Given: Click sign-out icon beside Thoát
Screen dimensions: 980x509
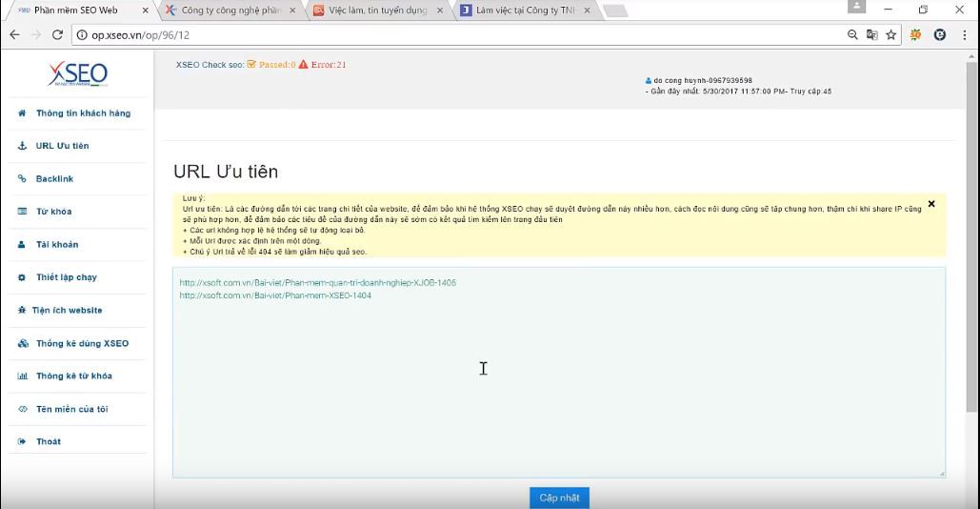Looking at the screenshot, I should click(x=22, y=441).
